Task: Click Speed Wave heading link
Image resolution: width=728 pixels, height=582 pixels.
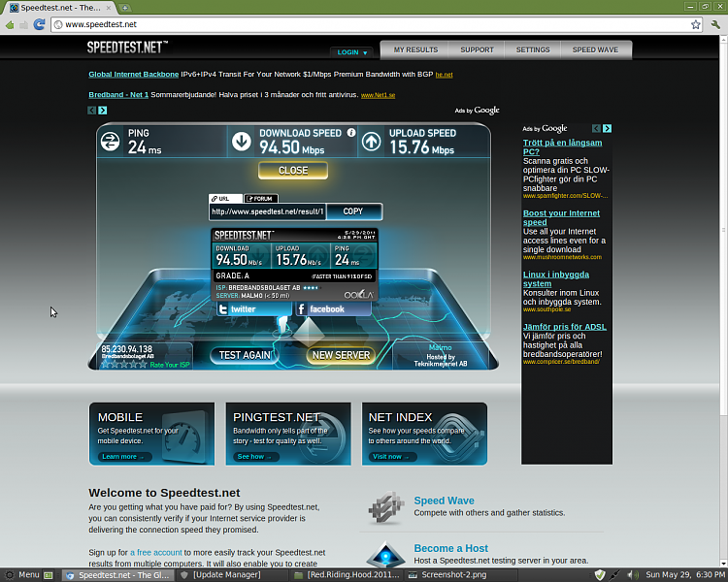Action: coord(444,501)
